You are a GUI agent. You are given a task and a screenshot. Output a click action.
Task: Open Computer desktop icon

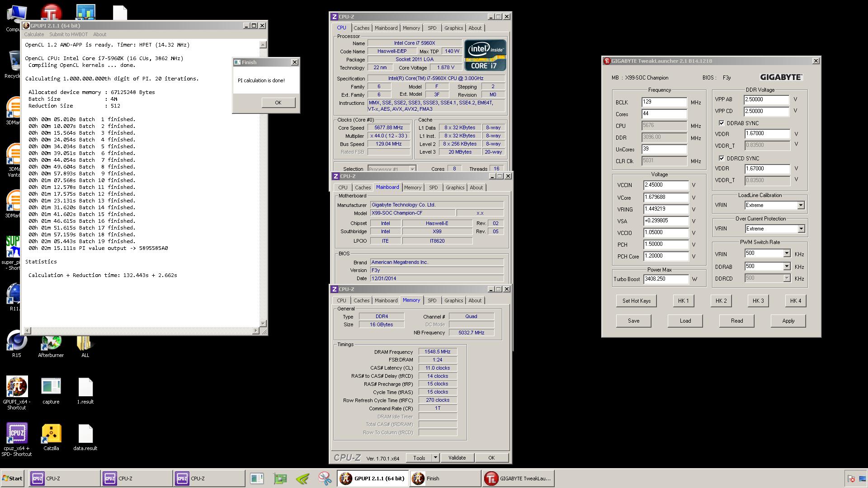tap(16, 18)
